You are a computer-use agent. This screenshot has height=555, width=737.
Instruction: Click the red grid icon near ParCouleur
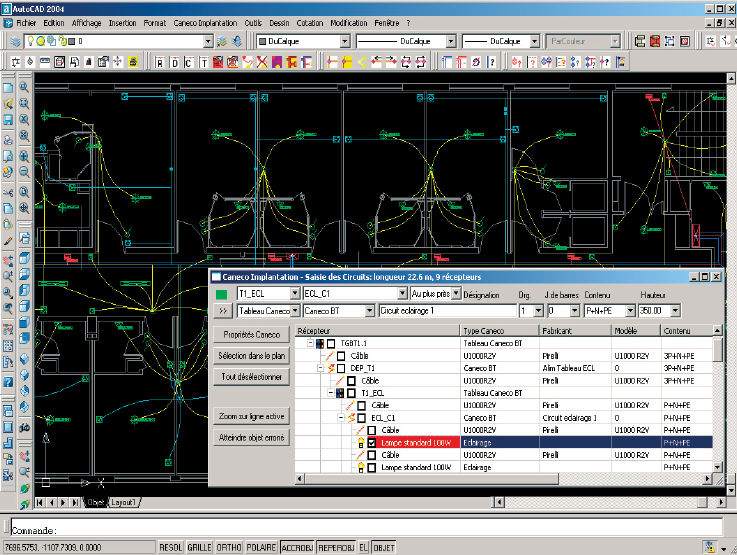click(x=655, y=41)
